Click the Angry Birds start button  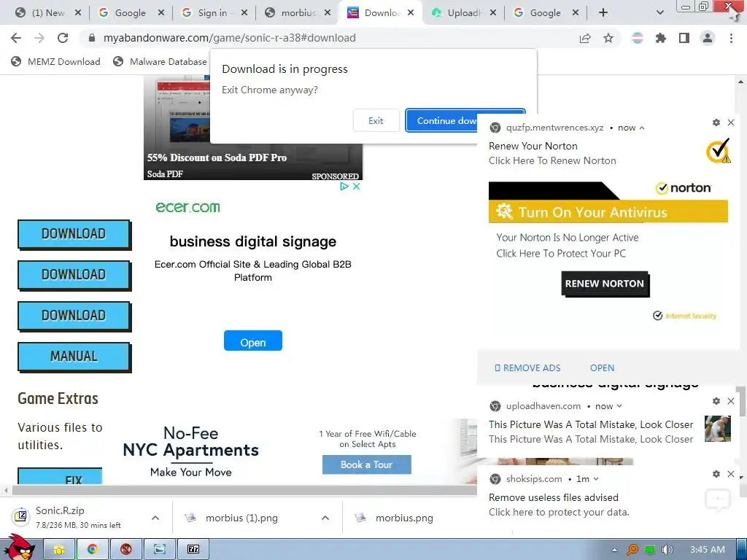click(19, 548)
